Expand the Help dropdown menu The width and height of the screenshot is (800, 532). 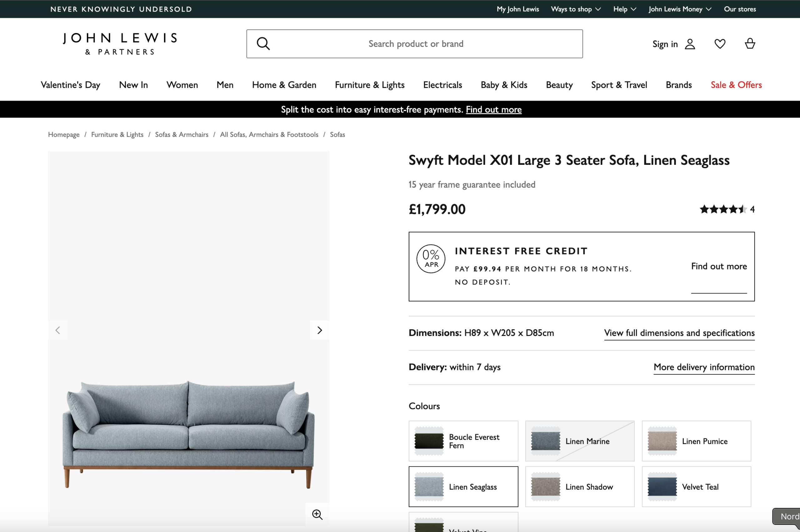coord(624,9)
